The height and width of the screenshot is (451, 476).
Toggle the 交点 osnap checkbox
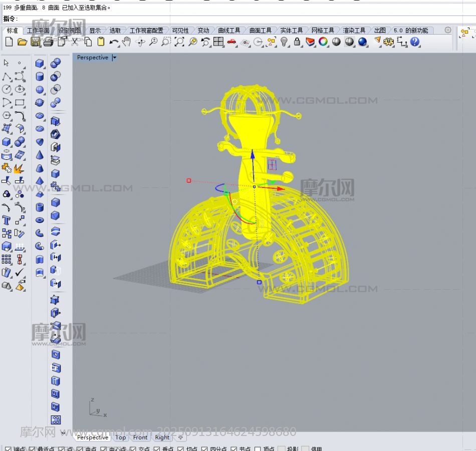click(x=133, y=448)
